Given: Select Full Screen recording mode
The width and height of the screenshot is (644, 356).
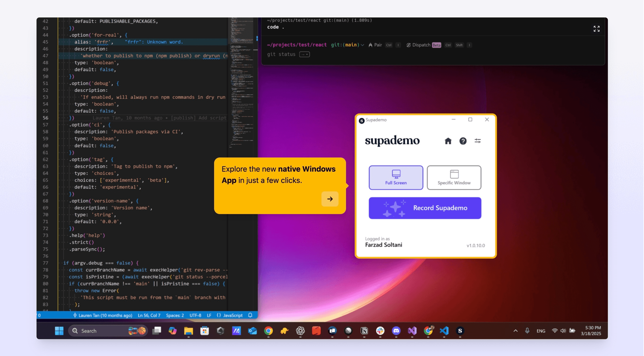Looking at the screenshot, I should pos(396,177).
